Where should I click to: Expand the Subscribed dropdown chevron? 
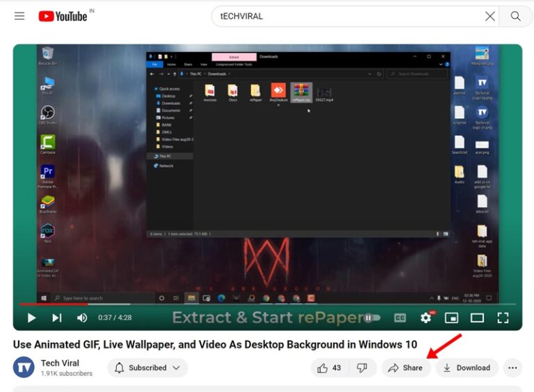(x=177, y=368)
